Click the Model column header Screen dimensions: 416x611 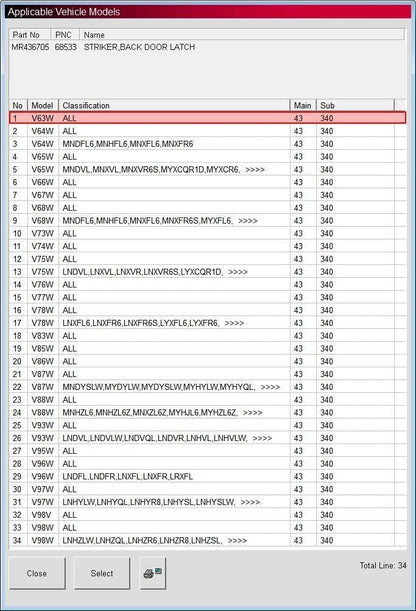click(42, 105)
